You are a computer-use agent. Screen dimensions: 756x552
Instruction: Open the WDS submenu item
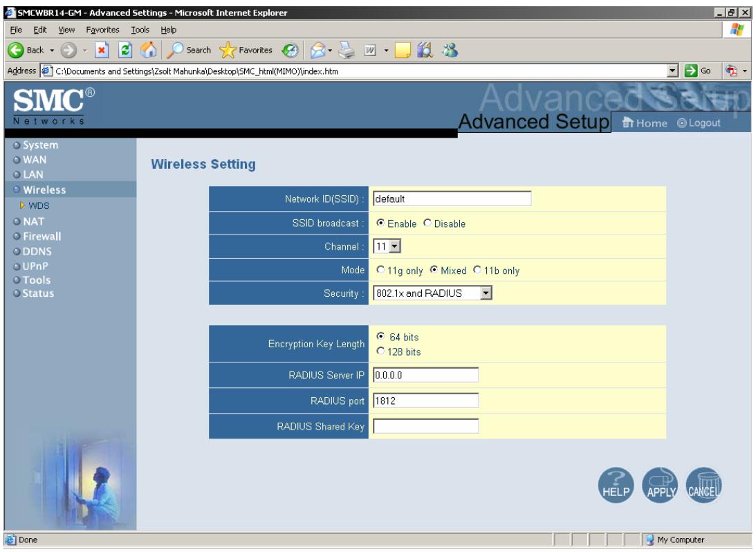click(39, 206)
